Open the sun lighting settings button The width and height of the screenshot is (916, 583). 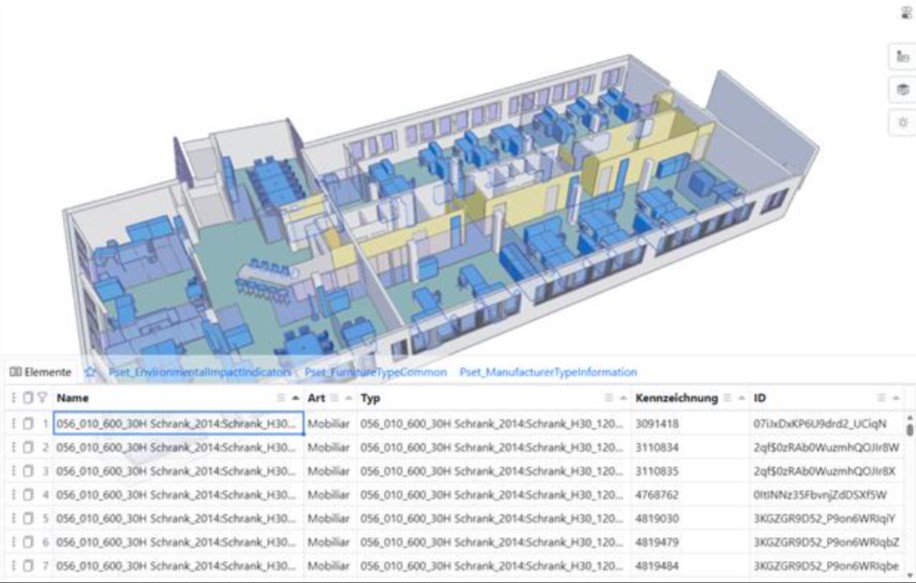click(x=901, y=122)
